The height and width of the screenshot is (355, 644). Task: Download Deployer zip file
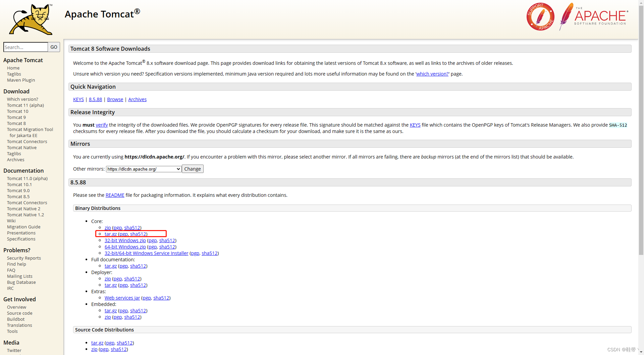[x=107, y=279]
